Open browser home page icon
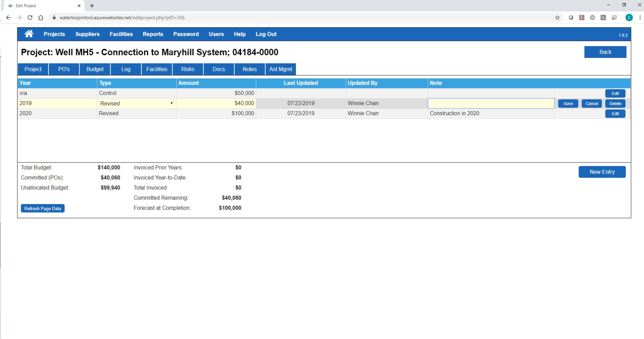Image resolution: width=644 pixels, height=339 pixels. (x=41, y=18)
